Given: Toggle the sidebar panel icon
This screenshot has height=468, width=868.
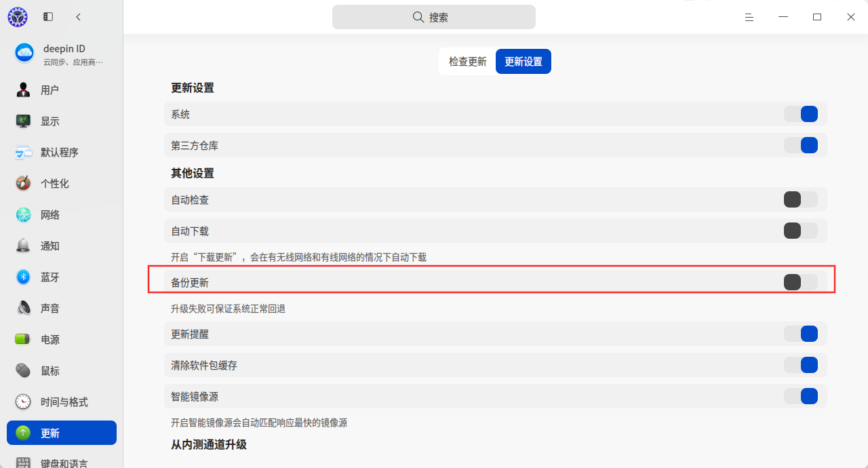Looking at the screenshot, I should (48, 17).
